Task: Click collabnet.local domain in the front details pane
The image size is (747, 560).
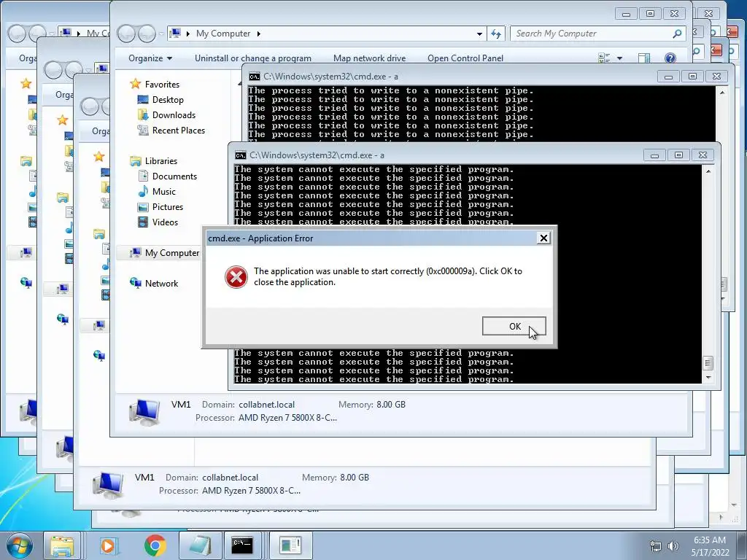Action: 266,405
